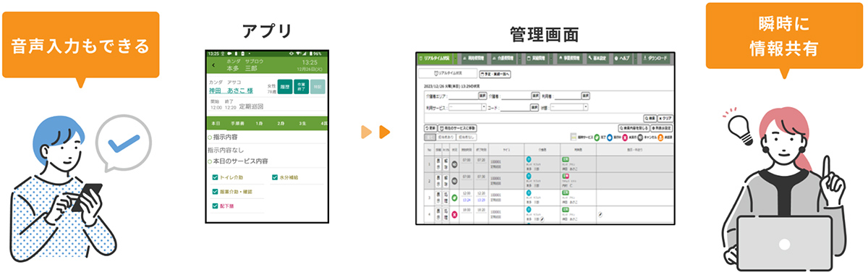The width and height of the screenshot is (868, 275).
Task: Click end time 12:20 in row 3
Action: [481, 192]
